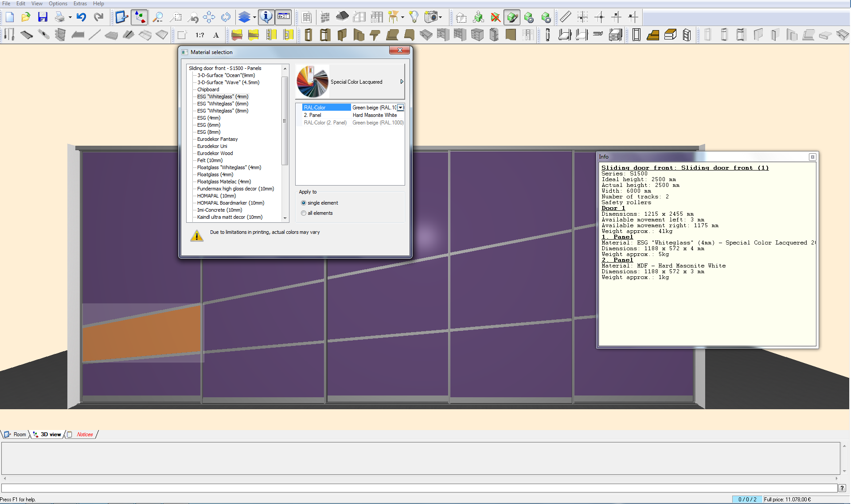Click the Save floppy disk icon
The width and height of the screenshot is (851, 504).
pyautogui.click(x=43, y=17)
